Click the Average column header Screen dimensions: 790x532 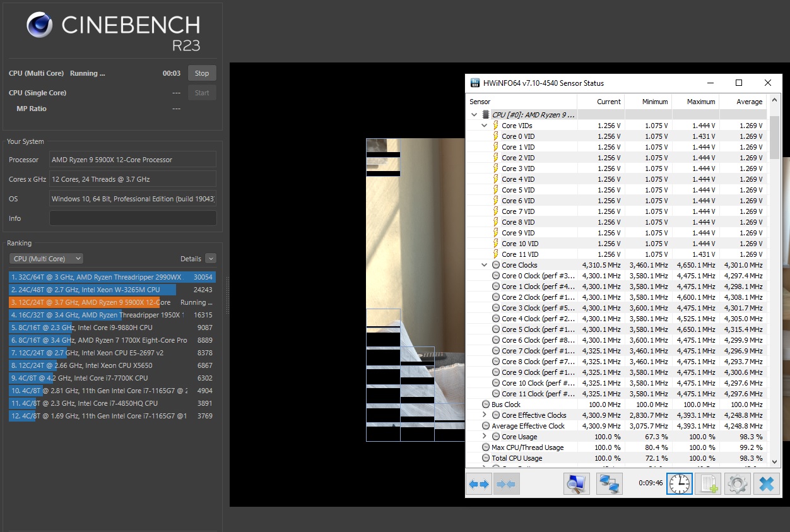pyautogui.click(x=743, y=102)
